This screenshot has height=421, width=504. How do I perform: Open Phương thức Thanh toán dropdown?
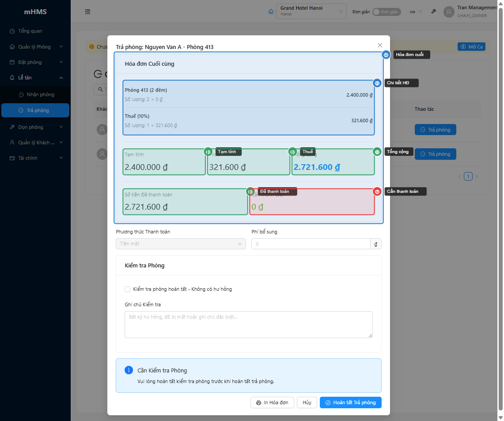click(181, 244)
